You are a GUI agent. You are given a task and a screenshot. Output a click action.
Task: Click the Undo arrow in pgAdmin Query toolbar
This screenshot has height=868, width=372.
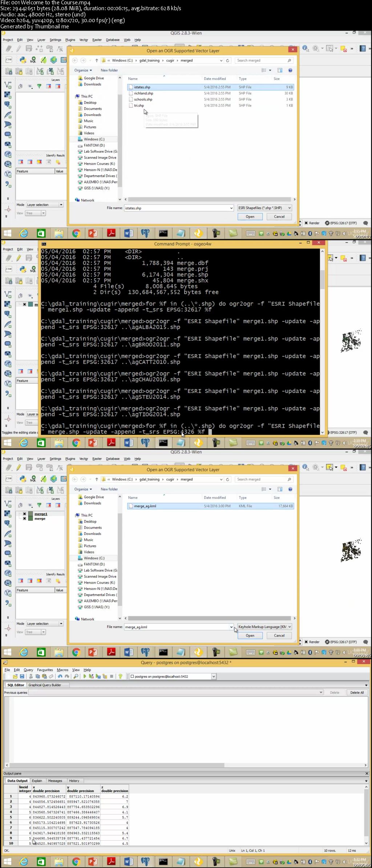point(60,676)
